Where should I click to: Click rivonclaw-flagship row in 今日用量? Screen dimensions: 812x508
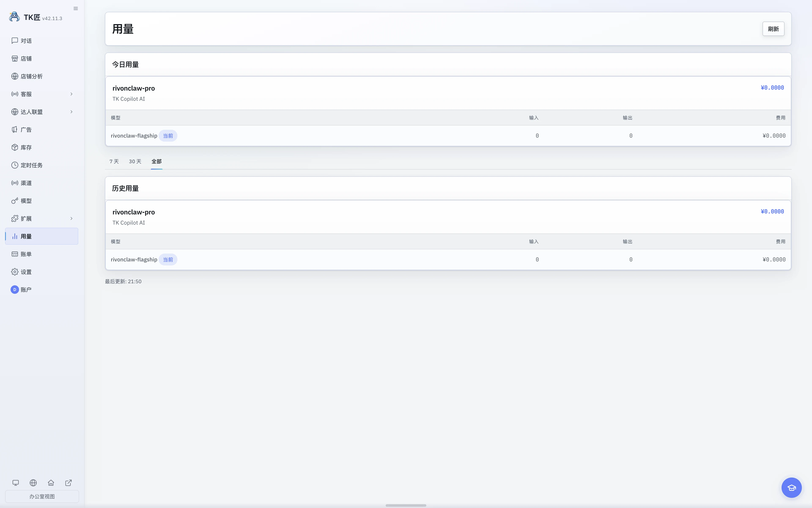[448, 136]
